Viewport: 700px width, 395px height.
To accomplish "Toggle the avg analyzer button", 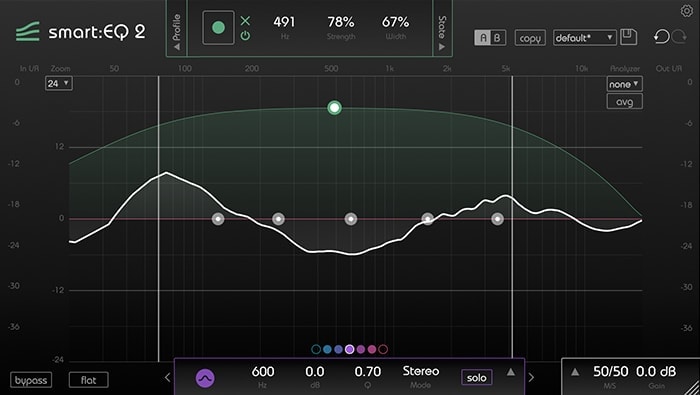I will [624, 102].
